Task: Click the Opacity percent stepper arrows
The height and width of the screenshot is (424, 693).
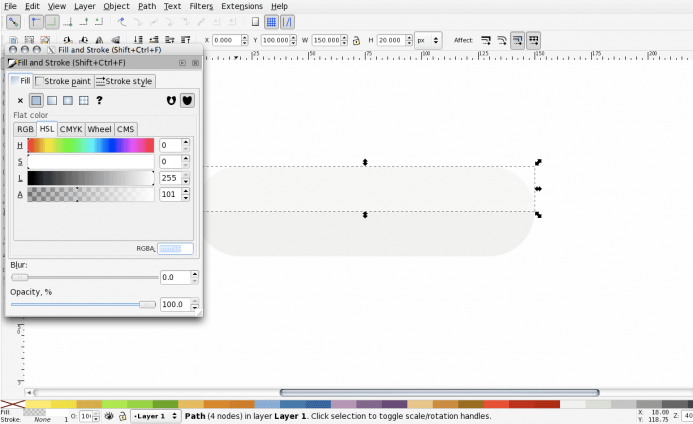Action: click(x=194, y=304)
